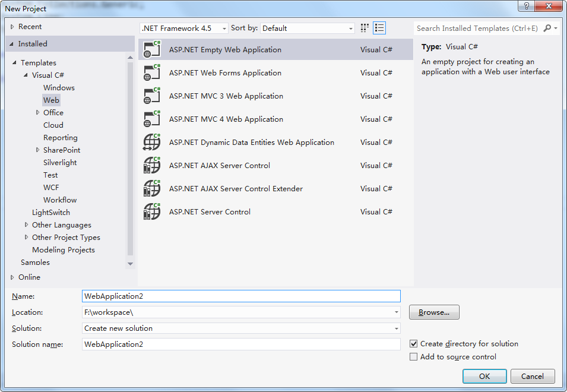Image resolution: width=567 pixels, height=392 pixels.
Task: Click the AJAX Server Control Extender icon
Action: pyautogui.click(x=152, y=188)
